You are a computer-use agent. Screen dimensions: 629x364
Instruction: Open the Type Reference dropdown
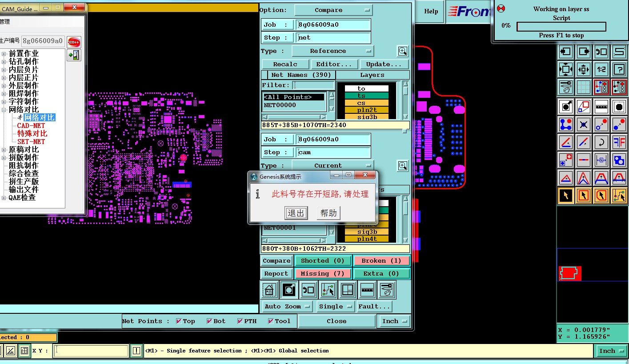coord(333,51)
